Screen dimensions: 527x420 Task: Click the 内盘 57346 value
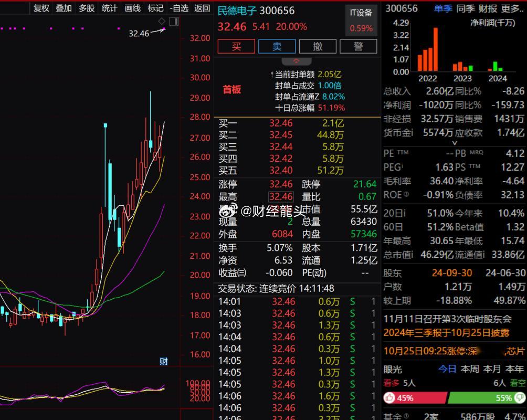(364, 234)
